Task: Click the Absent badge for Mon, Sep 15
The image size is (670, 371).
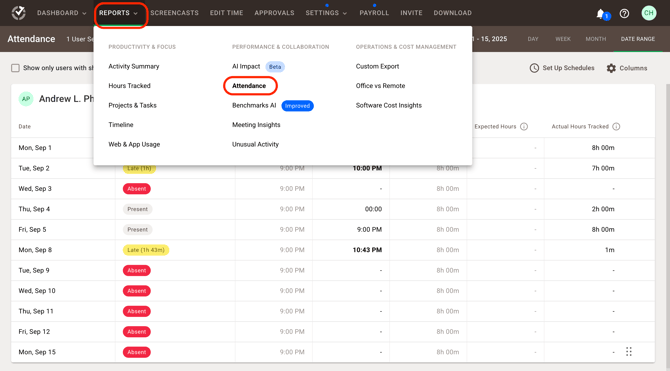Action: [137, 352]
